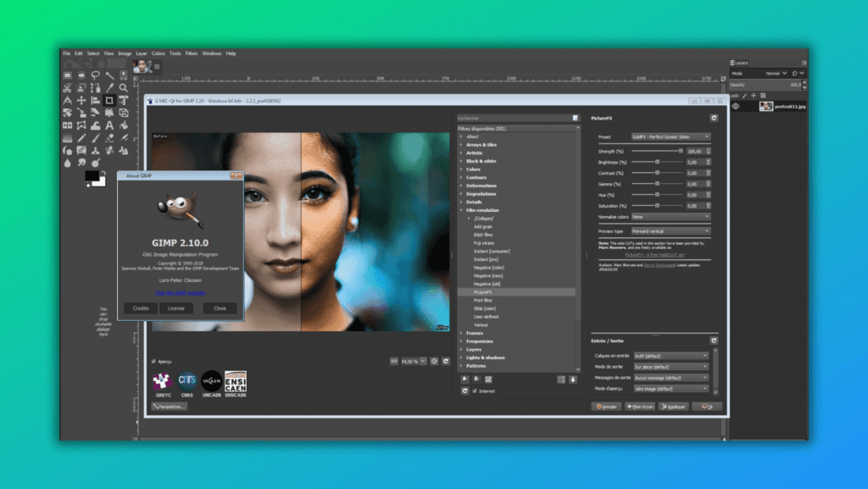Toggle lock pixels brush icon in Layers

744,96
